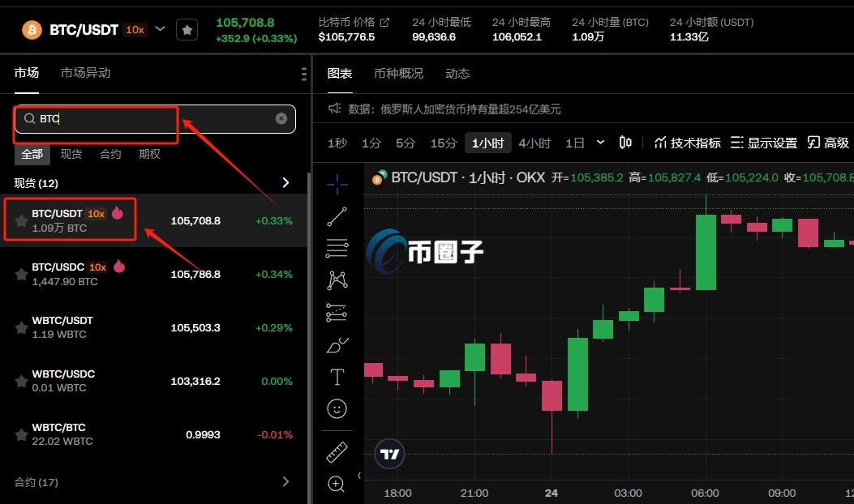Expand the 合约 contracts section

click(x=285, y=481)
